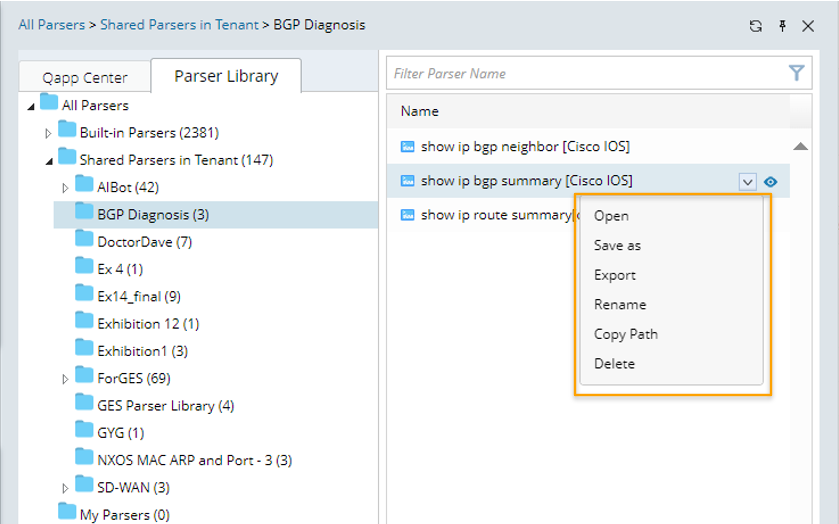
Task: Switch to the Qapp Center tab
Action: (x=85, y=77)
